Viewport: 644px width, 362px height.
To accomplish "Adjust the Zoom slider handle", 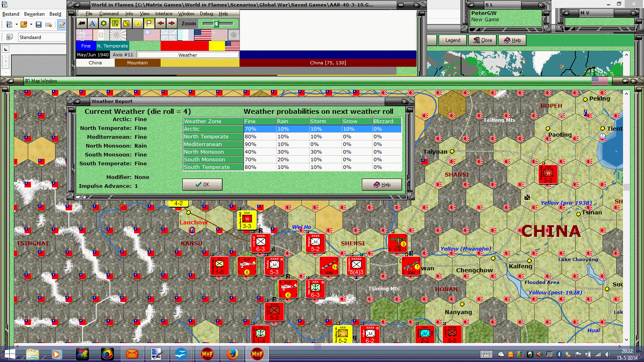I will point(216,24).
